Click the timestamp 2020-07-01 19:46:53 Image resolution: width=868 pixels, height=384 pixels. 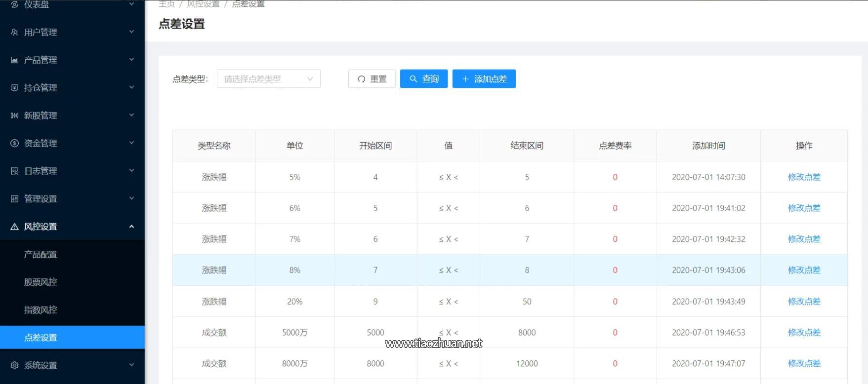(x=708, y=333)
